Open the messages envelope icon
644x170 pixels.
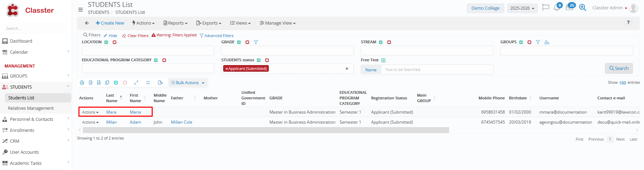[569, 8]
